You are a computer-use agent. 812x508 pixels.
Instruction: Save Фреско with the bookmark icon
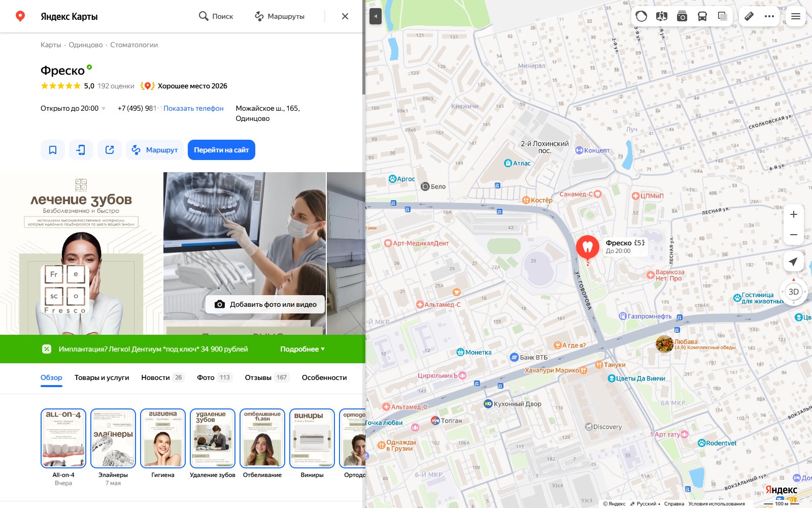point(53,150)
